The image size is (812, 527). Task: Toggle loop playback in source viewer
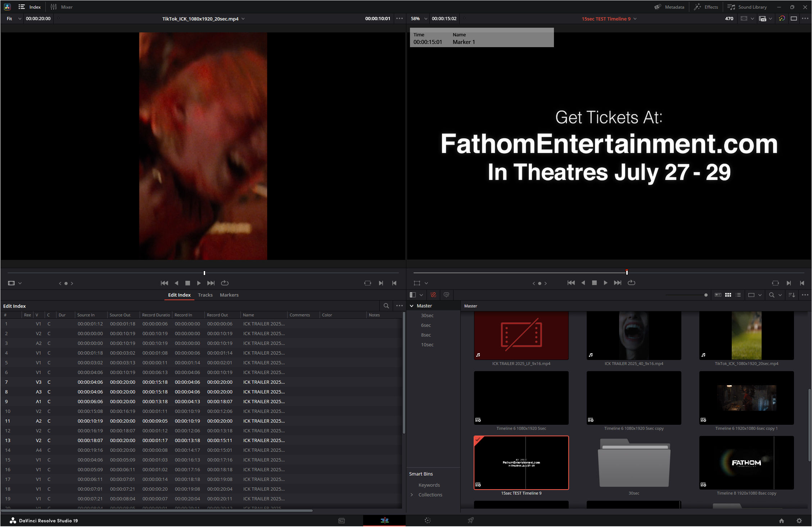coord(225,283)
